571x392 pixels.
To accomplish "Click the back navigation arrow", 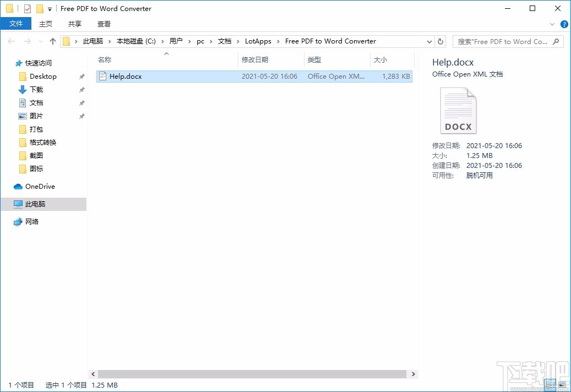I will coord(10,41).
